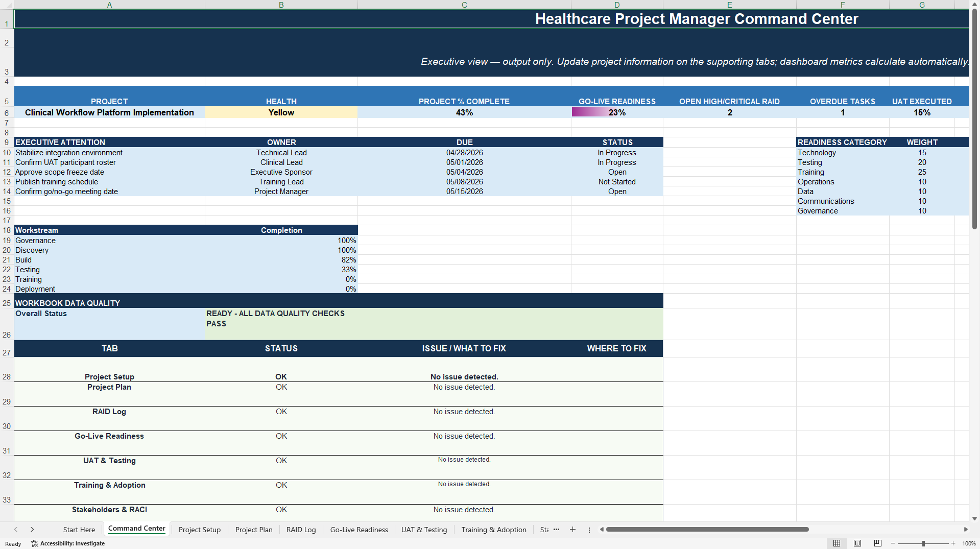Viewport: 980px width, 549px height.
Task: Open the sheet tab options menu
Action: (589, 530)
